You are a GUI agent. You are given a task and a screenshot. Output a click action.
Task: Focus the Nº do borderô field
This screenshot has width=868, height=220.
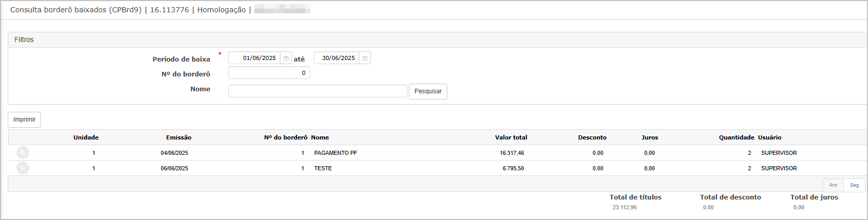point(269,73)
